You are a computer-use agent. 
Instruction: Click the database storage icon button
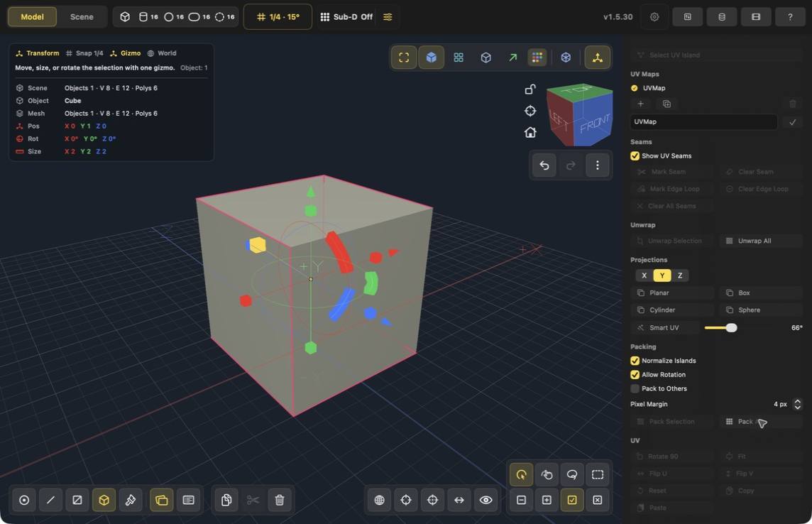tap(721, 16)
